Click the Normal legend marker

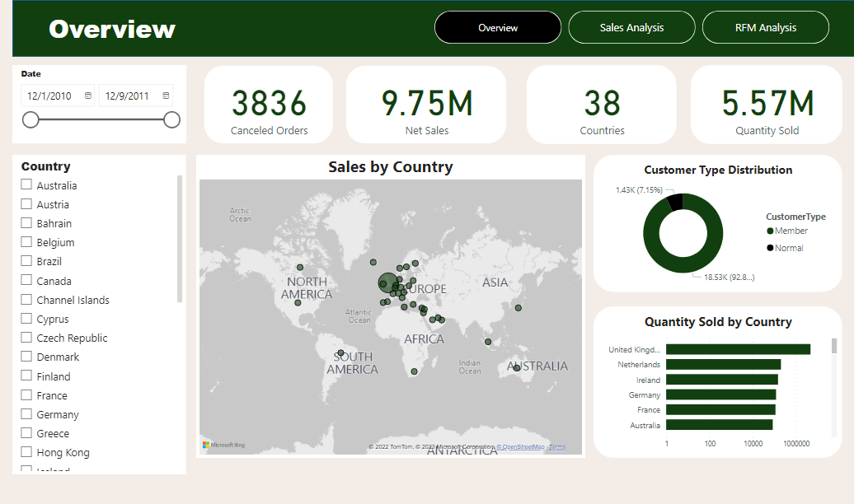(x=770, y=248)
